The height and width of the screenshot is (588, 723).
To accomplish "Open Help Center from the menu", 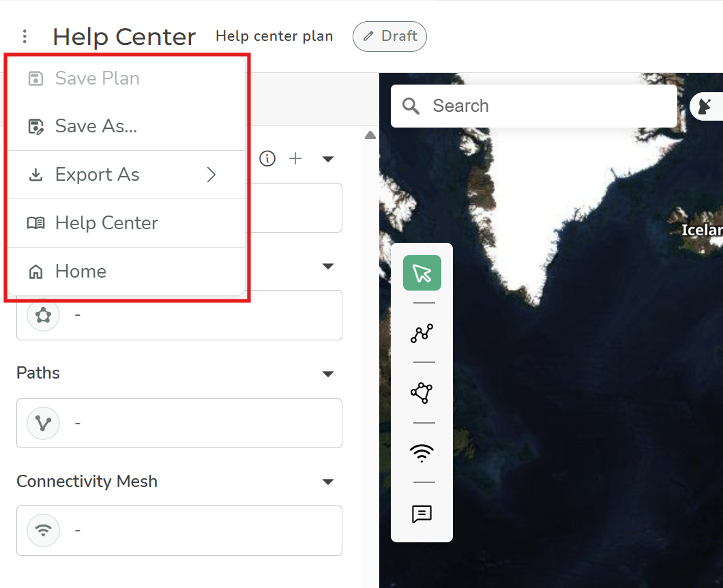I will (106, 223).
